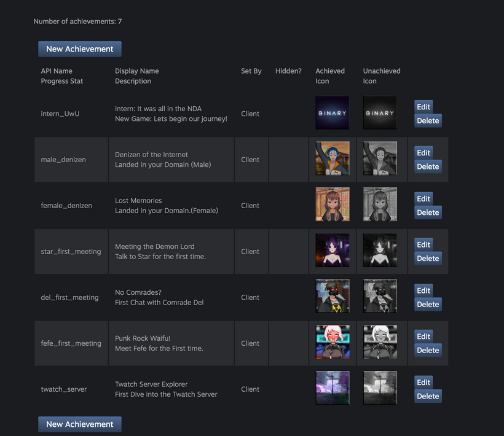Image resolution: width=504 pixels, height=436 pixels.
Task: Delete the star_first_meeting achievement
Action: tap(428, 259)
